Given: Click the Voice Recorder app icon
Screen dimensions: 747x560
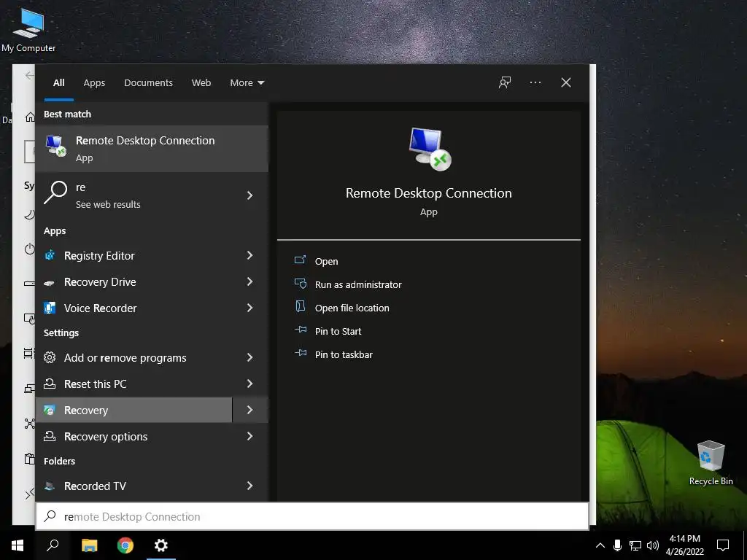Looking at the screenshot, I should coord(50,308).
